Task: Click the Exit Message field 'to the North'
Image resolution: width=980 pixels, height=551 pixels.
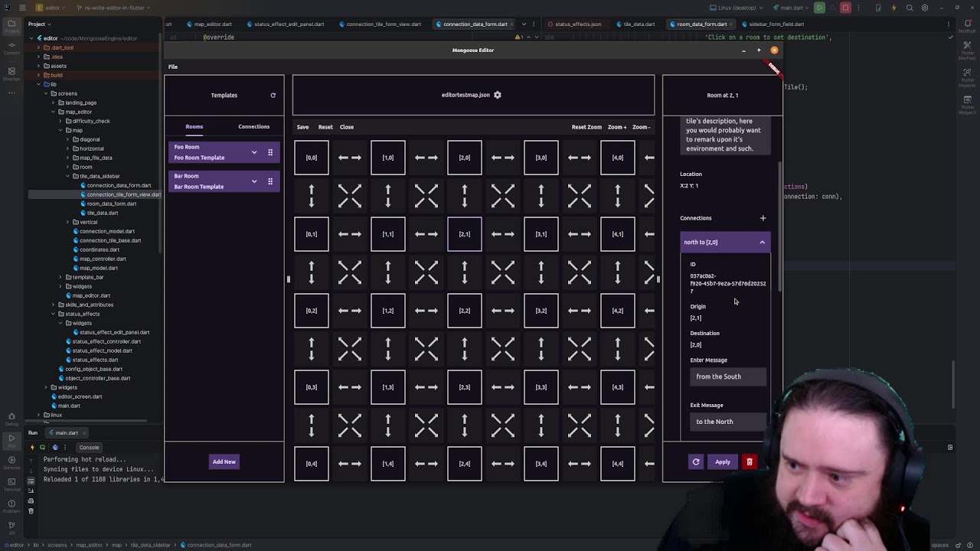Action: (x=727, y=422)
